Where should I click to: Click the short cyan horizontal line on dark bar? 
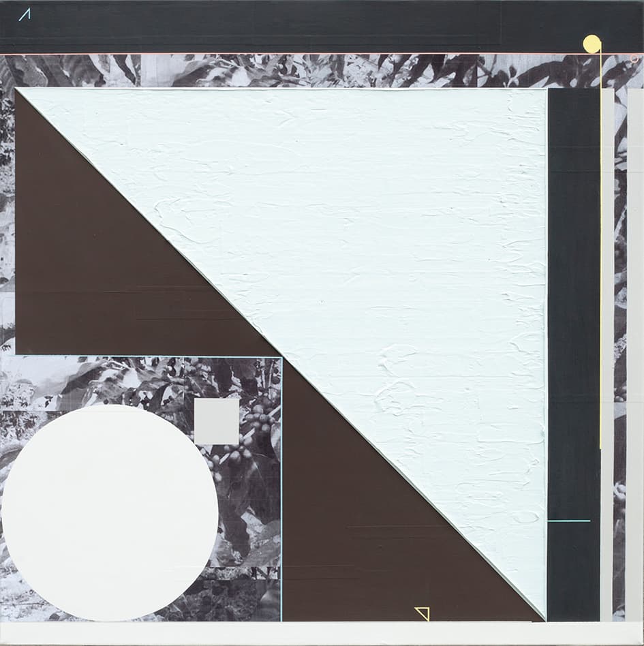click(569, 521)
